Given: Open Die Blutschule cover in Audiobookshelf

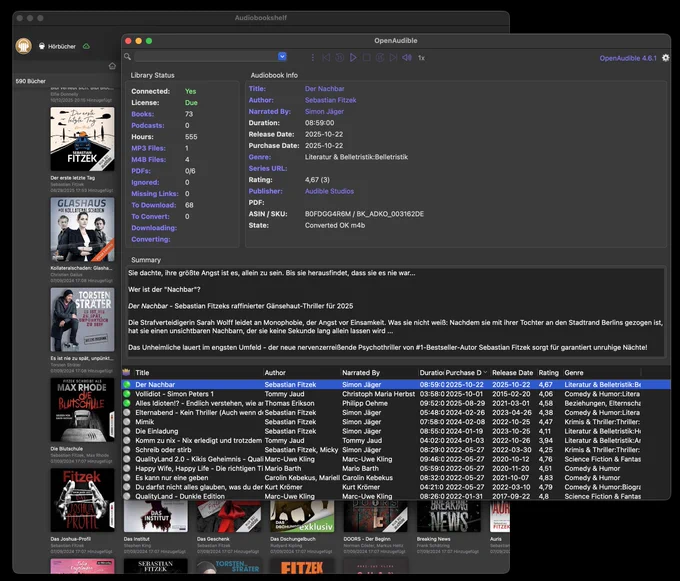Looking at the screenshot, I should tap(82, 410).
